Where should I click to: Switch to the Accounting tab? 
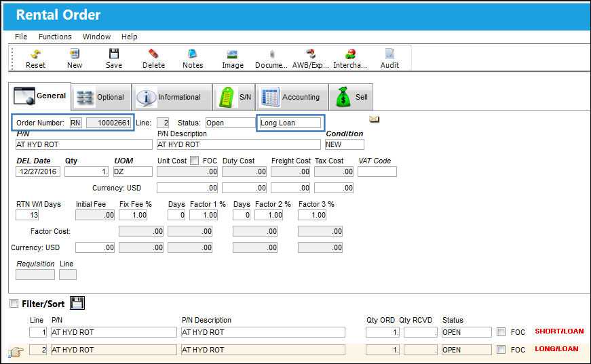coord(292,97)
